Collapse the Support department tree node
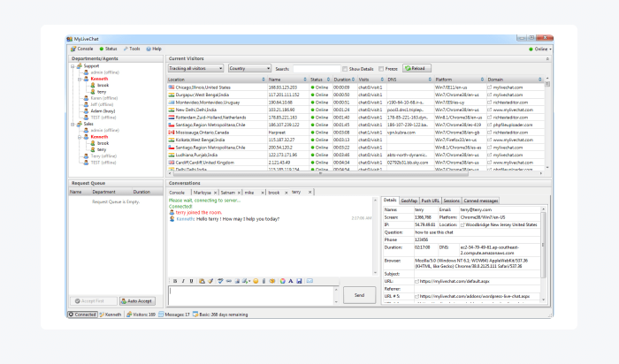 (x=73, y=66)
